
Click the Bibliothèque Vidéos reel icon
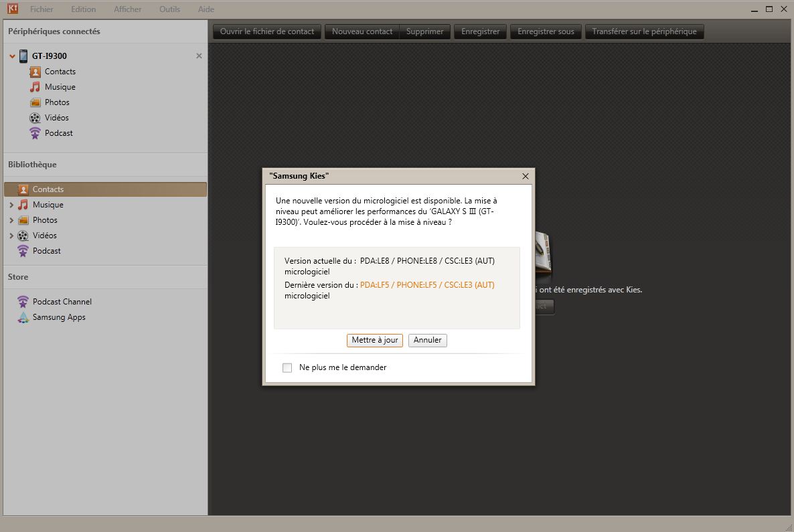(x=23, y=236)
